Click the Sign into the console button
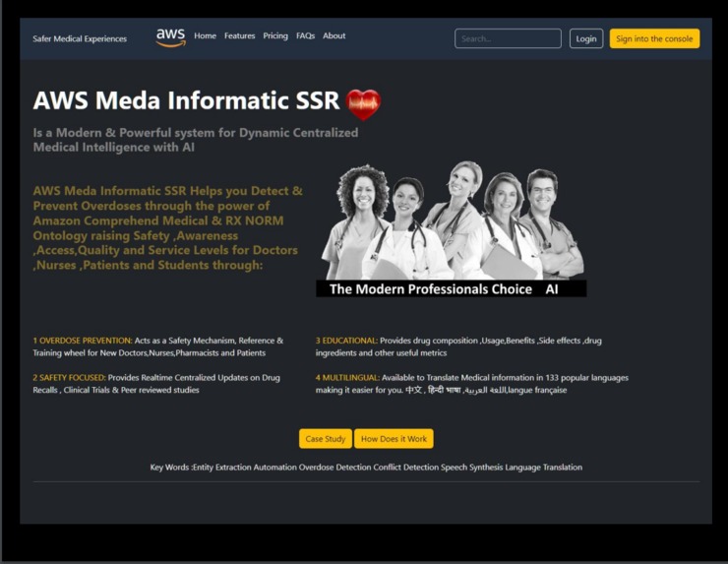This screenshot has height=564, width=728. 654,38
